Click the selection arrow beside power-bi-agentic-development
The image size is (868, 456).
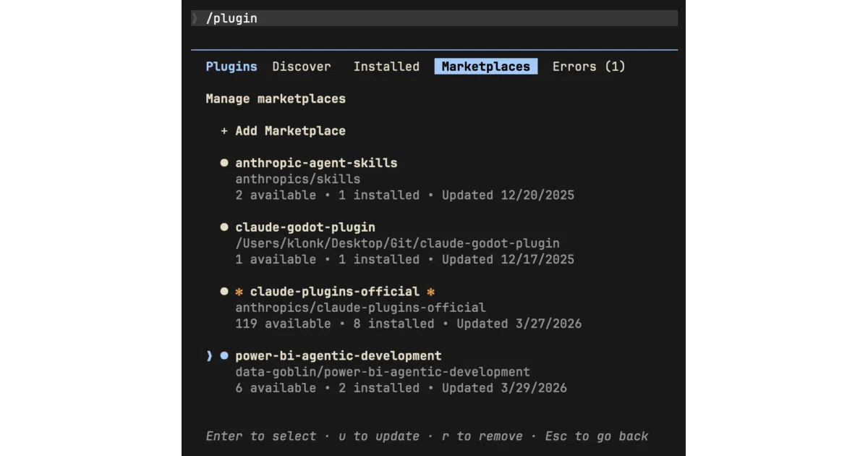(x=209, y=356)
